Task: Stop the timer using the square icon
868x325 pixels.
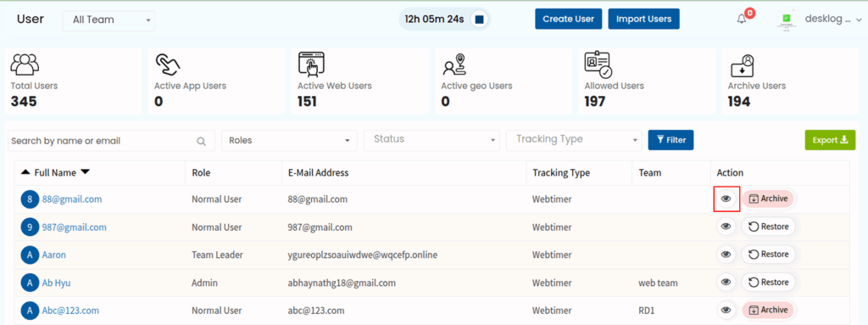Action: coord(480,20)
